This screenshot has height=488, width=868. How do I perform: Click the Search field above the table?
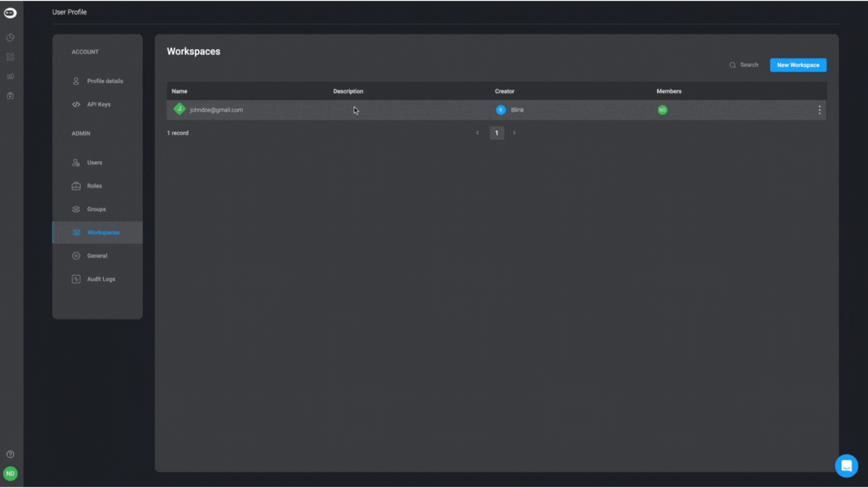(744, 66)
